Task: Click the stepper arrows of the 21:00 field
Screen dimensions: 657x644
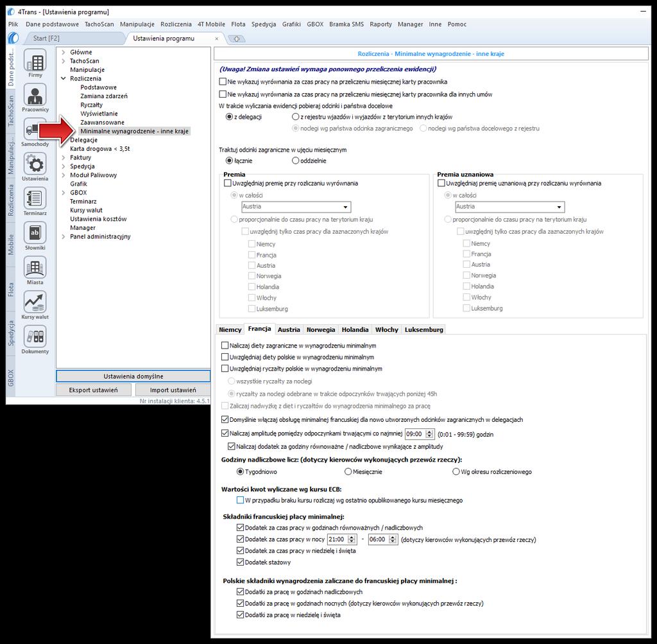Action: click(352, 539)
